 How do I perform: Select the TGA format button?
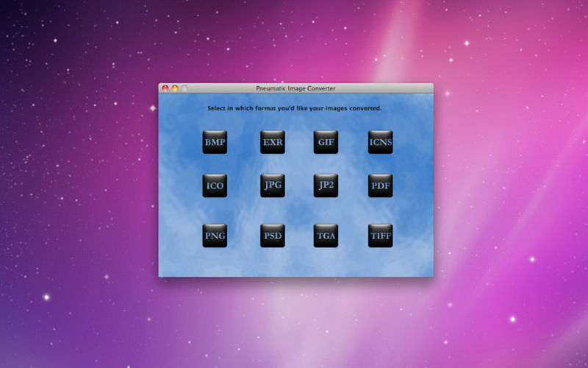pos(326,236)
